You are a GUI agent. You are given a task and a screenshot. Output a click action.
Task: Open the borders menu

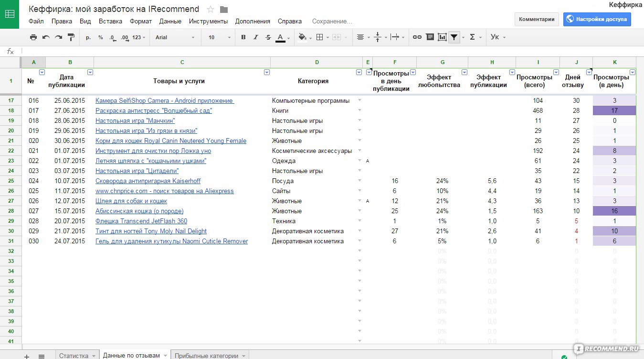(322, 37)
